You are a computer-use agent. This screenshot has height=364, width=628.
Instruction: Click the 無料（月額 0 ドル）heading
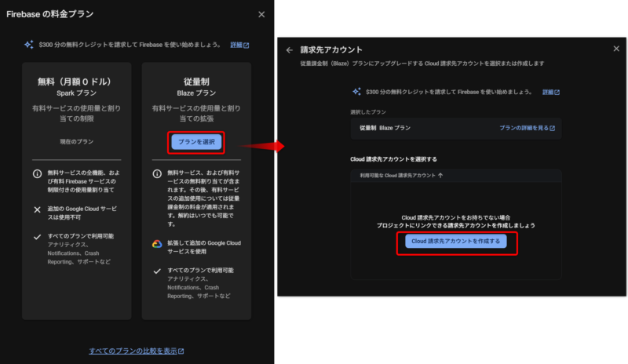point(75,82)
